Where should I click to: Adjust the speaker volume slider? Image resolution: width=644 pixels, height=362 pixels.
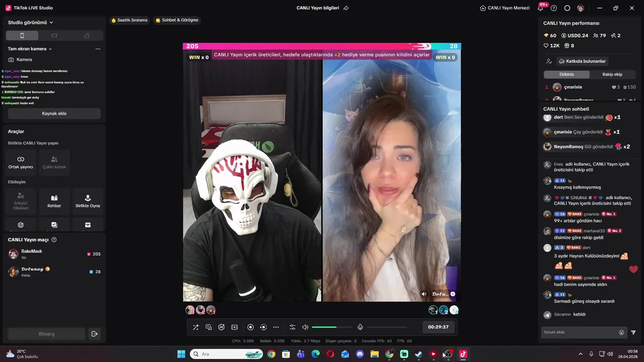332,327
